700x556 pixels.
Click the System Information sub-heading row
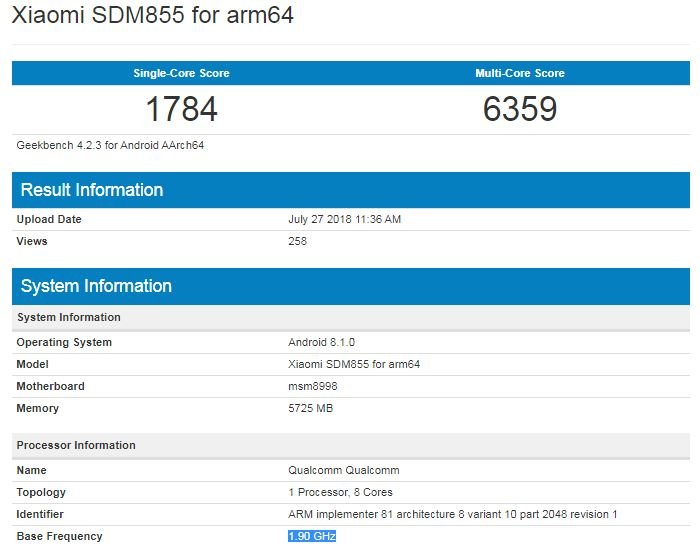(x=68, y=317)
